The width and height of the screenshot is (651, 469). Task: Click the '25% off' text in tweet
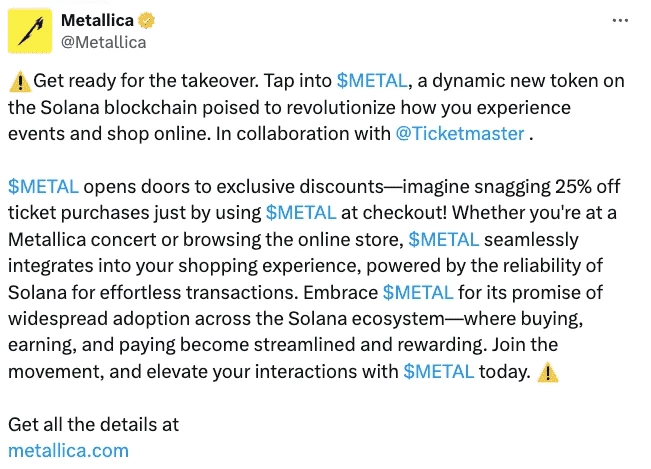tap(587, 187)
